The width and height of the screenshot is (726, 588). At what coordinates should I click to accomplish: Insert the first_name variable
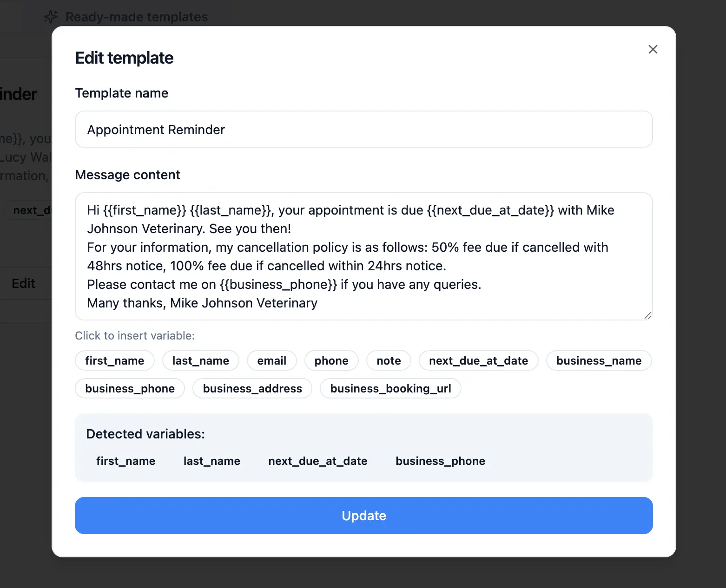[114, 360]
